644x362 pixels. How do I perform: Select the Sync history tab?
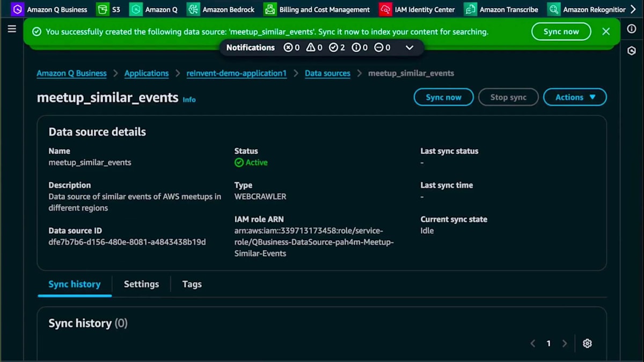coord(75,284)
